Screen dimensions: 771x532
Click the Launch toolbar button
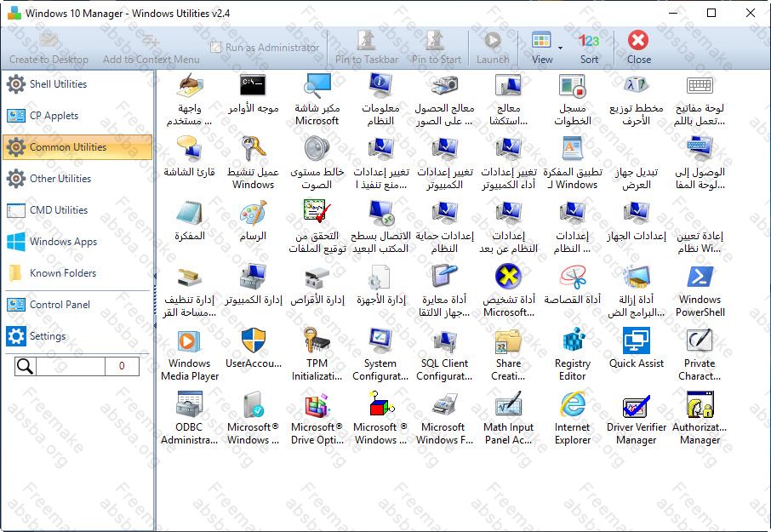click(x=493, y=48)
